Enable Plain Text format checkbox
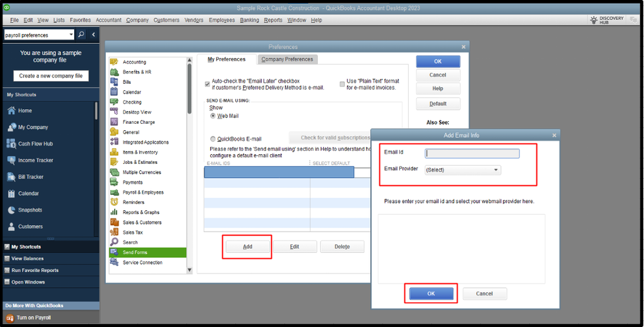This screenshot has width=644, height=327. click(x=342, y=84)
